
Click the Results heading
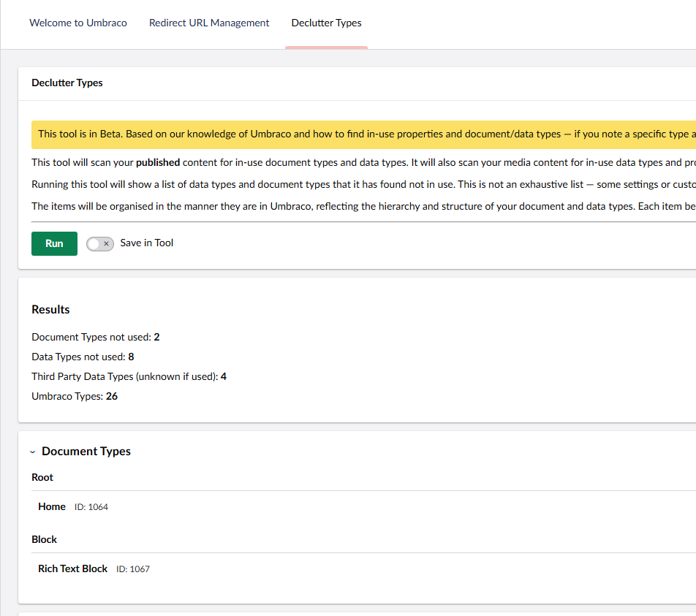point(50,310)
